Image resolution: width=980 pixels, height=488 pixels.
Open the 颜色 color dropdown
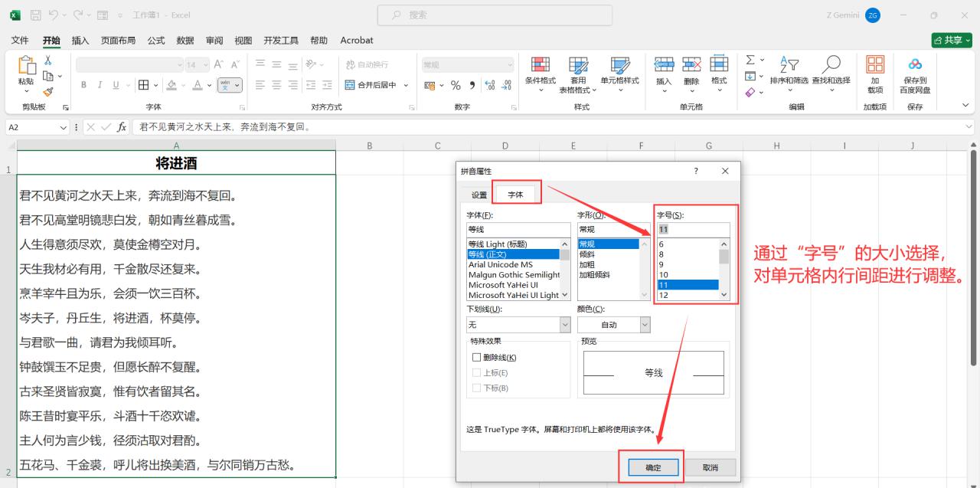[645, 325]
